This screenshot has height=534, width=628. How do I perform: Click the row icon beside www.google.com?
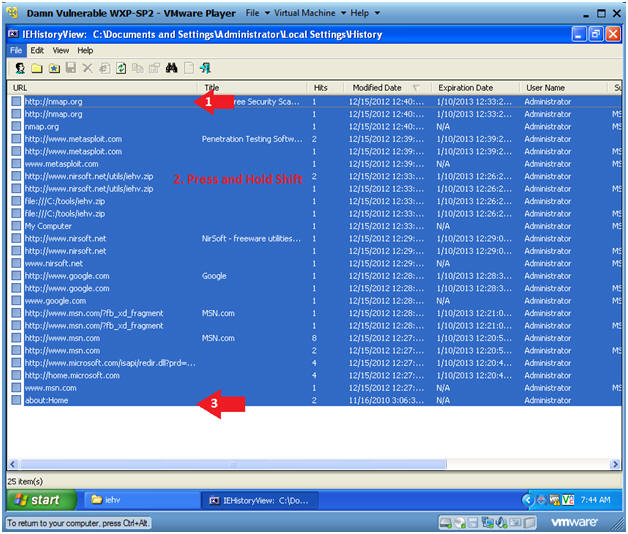tap(16, 300)
